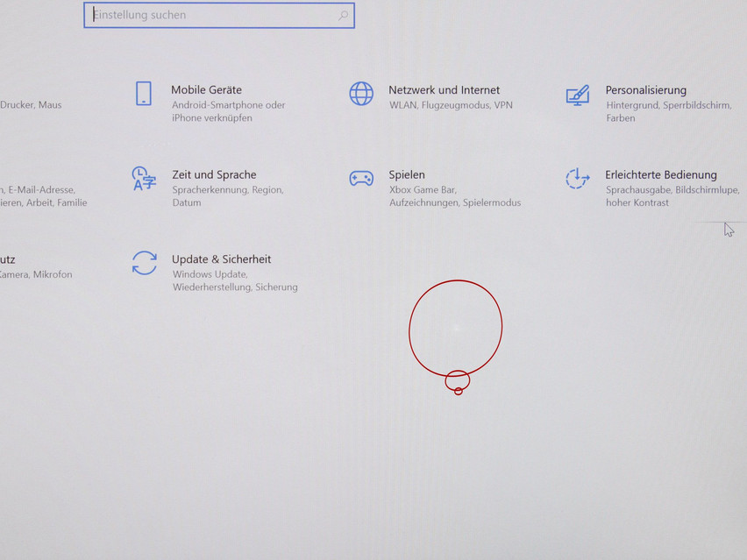Open the Zeit und Sprache title
The width and height of the screenshot is (747, 560).
[x=214, y=175]
